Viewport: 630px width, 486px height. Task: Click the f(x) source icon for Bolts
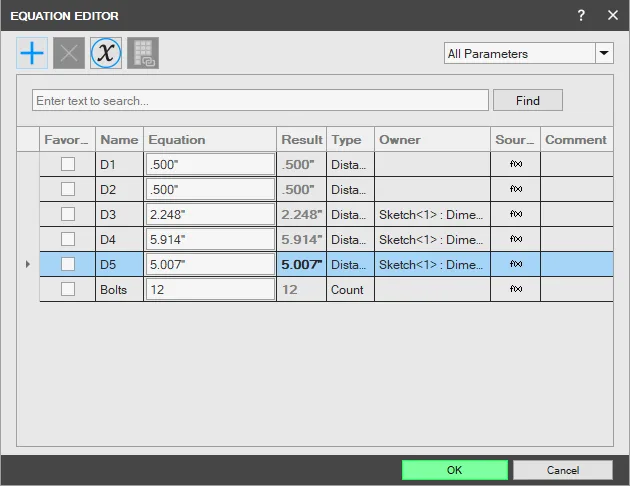click(516, 289)
